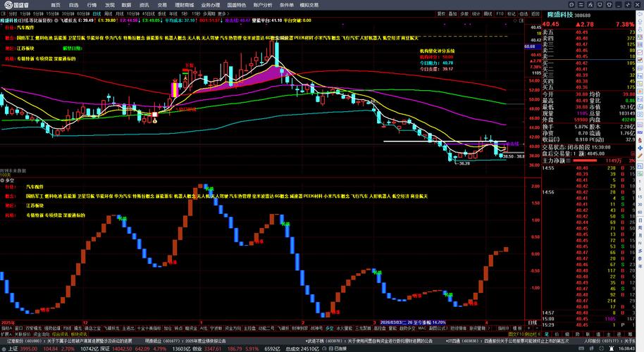Switch chart to 30分钟 period
Image resolution: width=644 pixels, height=352 pixels.
coord(68,13)
